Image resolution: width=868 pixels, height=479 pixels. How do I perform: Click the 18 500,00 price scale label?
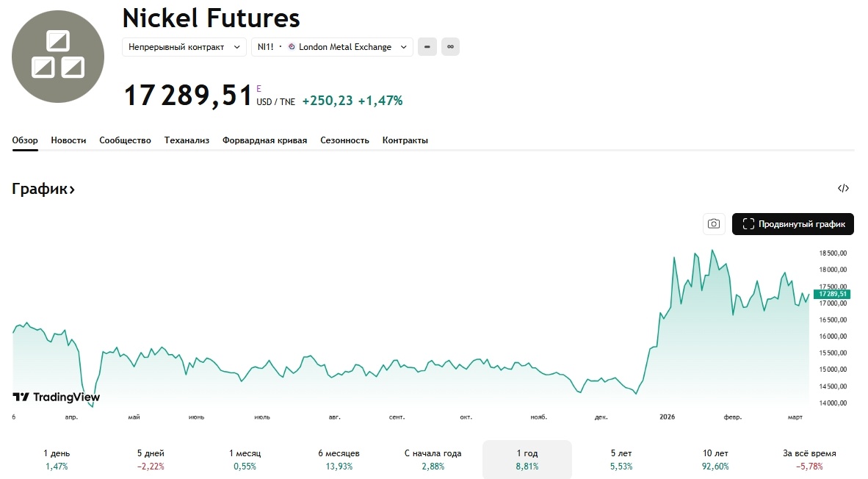pyautogui.click(x=833, y=253)
